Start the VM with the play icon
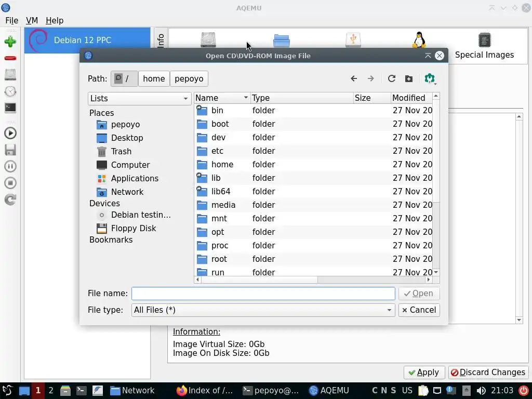This screenshot has width=532, height=399. pyautogui.click(x=10, y=133)
